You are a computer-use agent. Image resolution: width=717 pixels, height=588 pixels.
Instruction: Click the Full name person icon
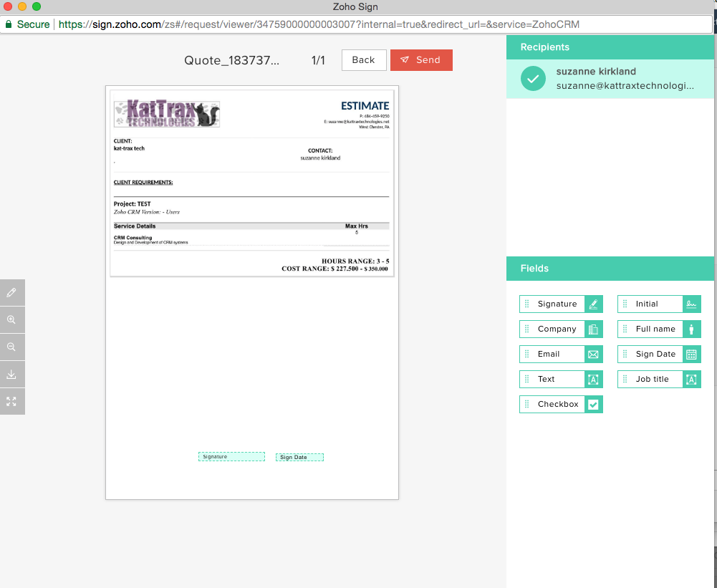[692, 329]
